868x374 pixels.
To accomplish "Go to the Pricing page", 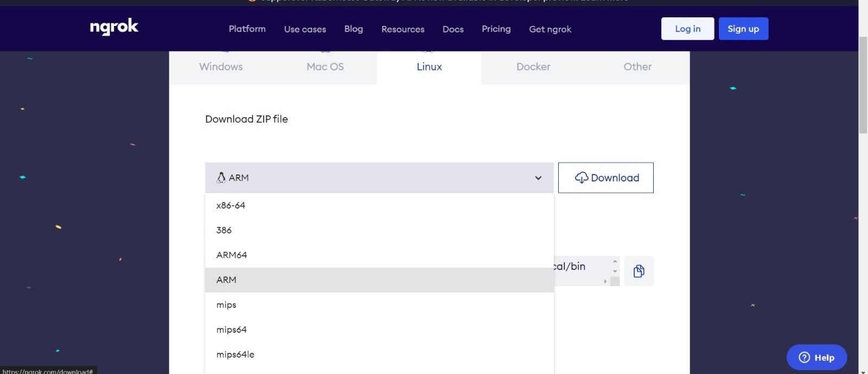I will coord(496,29).
